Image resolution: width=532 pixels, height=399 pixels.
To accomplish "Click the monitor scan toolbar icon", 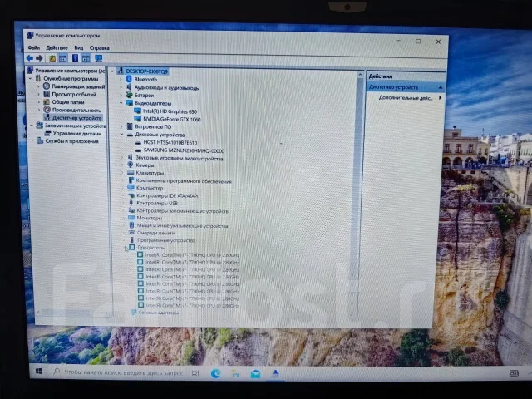I will pyautogui.click(x=98, y=58).
